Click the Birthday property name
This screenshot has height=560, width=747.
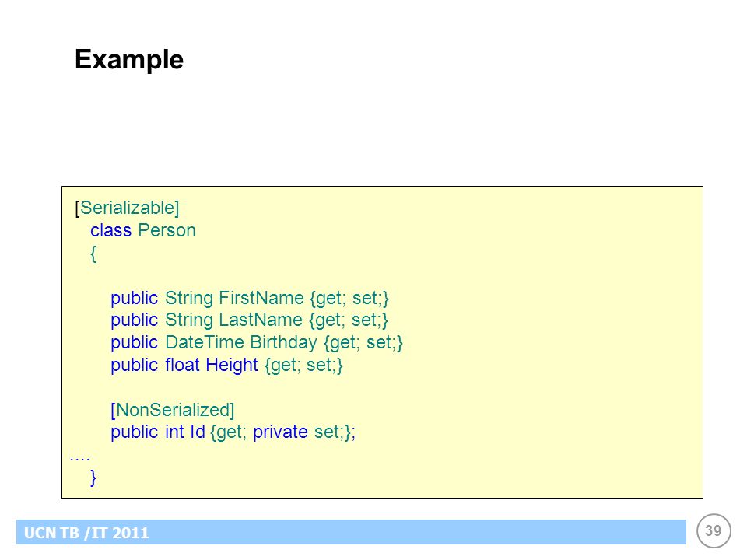283,343
